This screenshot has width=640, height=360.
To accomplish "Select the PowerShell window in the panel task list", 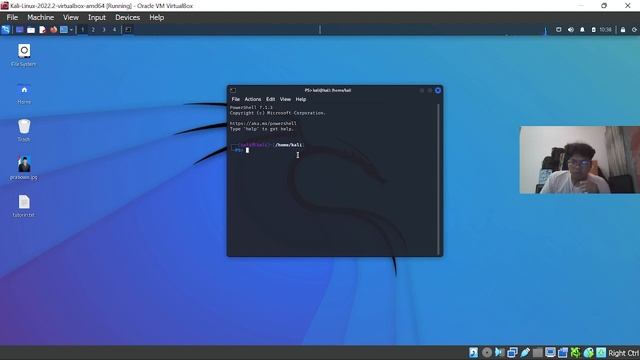I will coord(128,30).
